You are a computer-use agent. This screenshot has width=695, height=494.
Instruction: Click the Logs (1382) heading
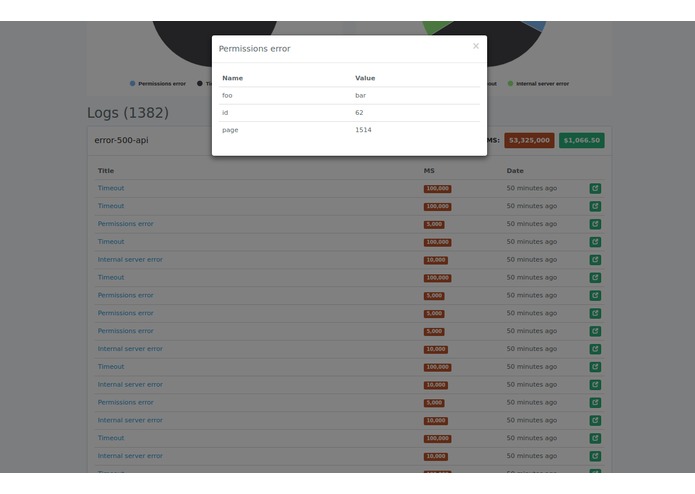tap(128, 113)
